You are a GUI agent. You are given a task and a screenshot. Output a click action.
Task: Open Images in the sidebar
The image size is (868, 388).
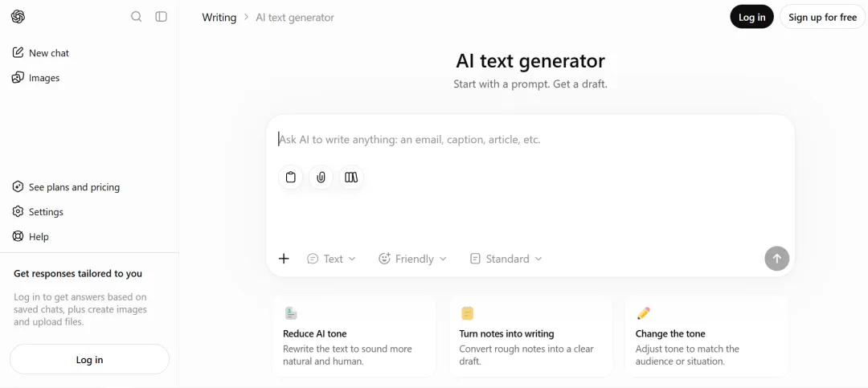point(36,78)
